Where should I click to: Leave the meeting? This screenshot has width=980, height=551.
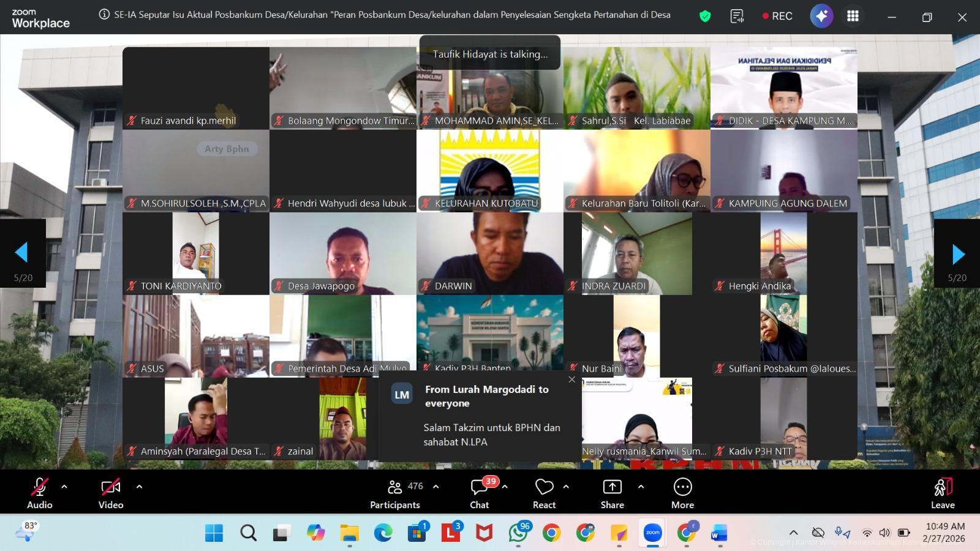(943, 492)
